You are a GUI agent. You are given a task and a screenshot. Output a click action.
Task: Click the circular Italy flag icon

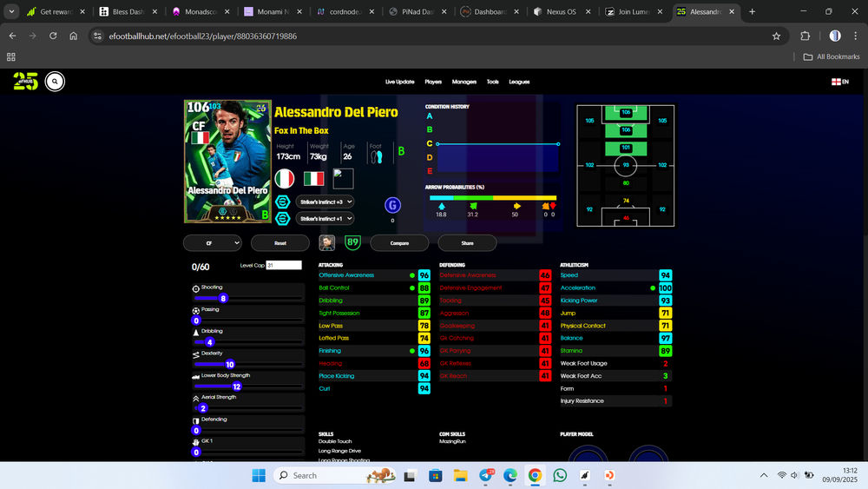(x=285, y=179)
